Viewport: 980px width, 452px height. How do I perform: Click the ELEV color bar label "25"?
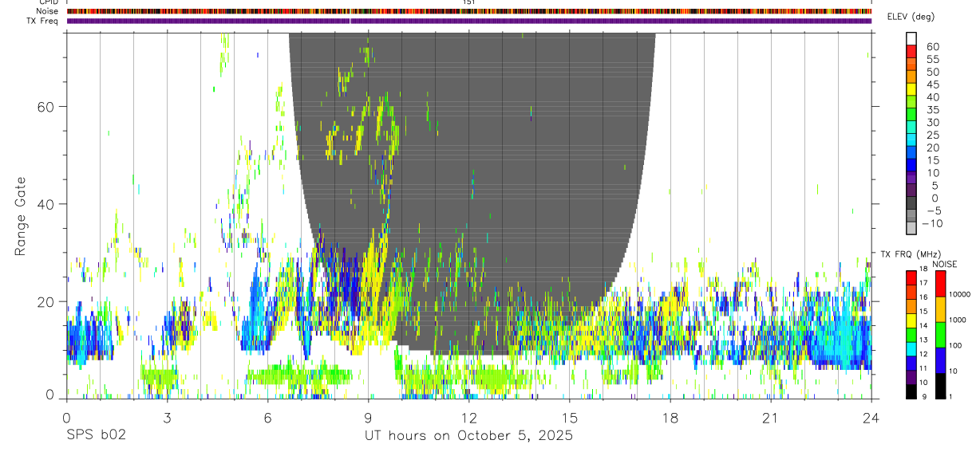pyautogui.click(x=932, y=136)
